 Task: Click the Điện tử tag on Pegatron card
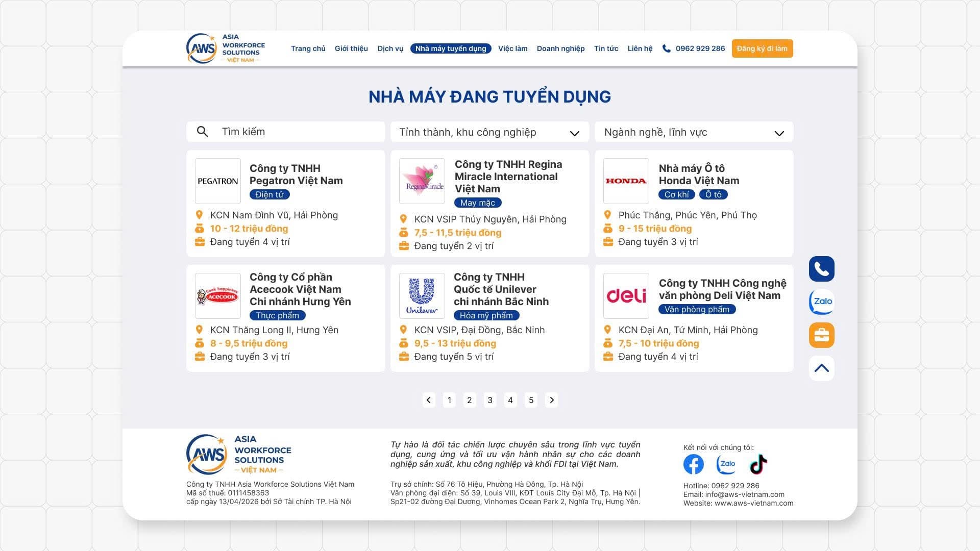coord(269,194)
